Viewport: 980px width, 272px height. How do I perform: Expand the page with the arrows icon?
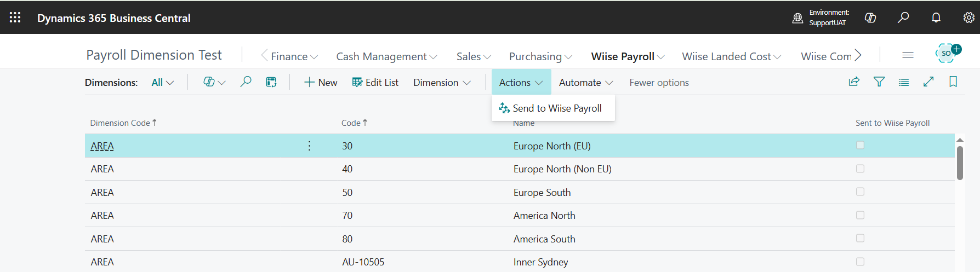click(928, 82)
